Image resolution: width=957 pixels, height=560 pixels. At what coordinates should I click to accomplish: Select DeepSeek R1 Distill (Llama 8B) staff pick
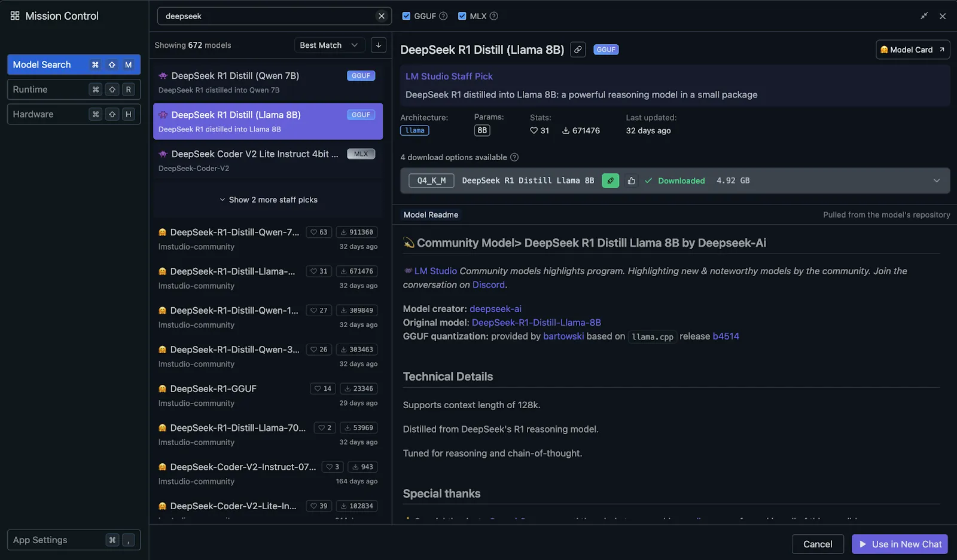(268, 121)
